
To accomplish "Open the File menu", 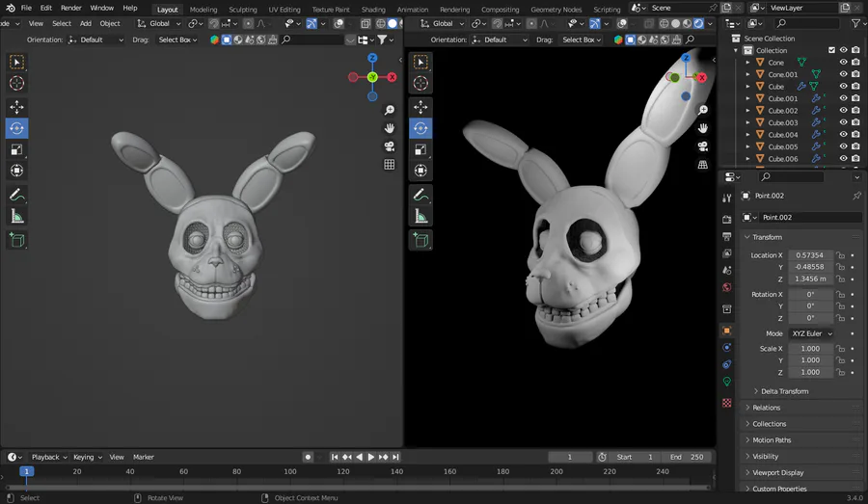I will click(26, 9).
